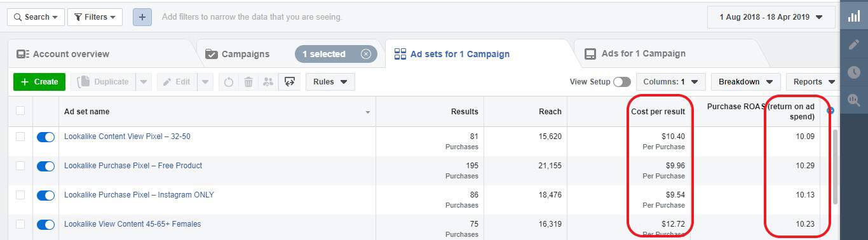Tick checkbox for Lookalike Purchase Pixel Free Product row
Viewport: 868px width, 240px height.
(x=20, y=166)
